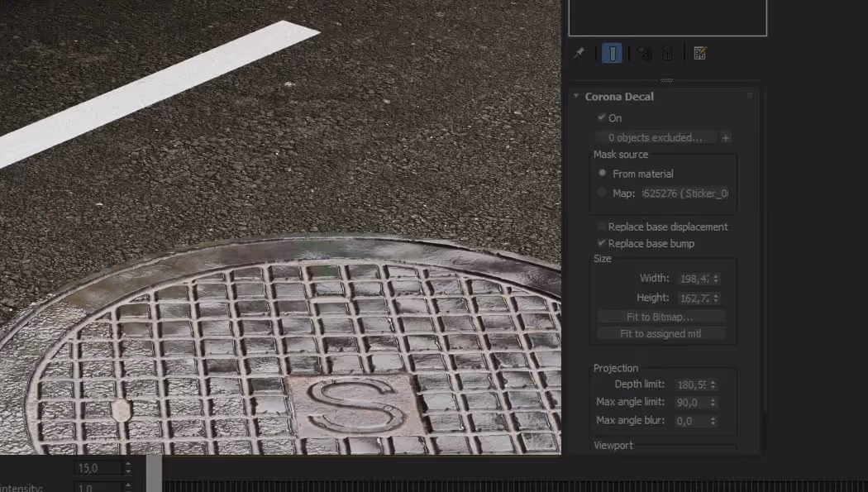Image resolution: width=868 pixels, height=492 pixels.
Task: Click the plus icon to exclude objects
Action: 726,137
